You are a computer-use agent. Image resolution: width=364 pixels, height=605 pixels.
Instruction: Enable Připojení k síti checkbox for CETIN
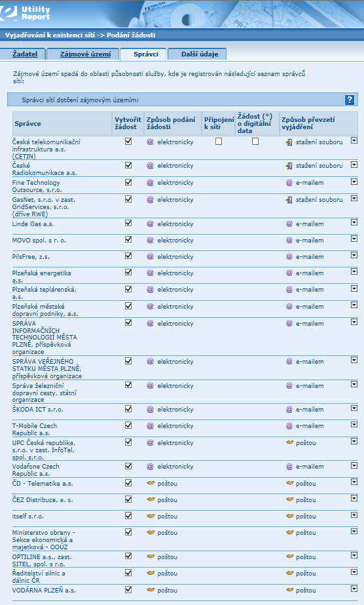pyautogui.click(x=219, y=142)
